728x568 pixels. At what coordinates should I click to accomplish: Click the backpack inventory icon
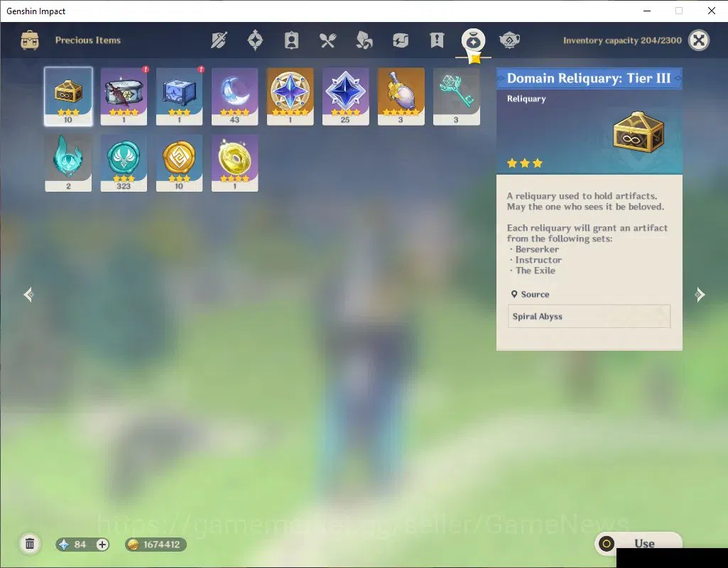[x=30, y=40]
